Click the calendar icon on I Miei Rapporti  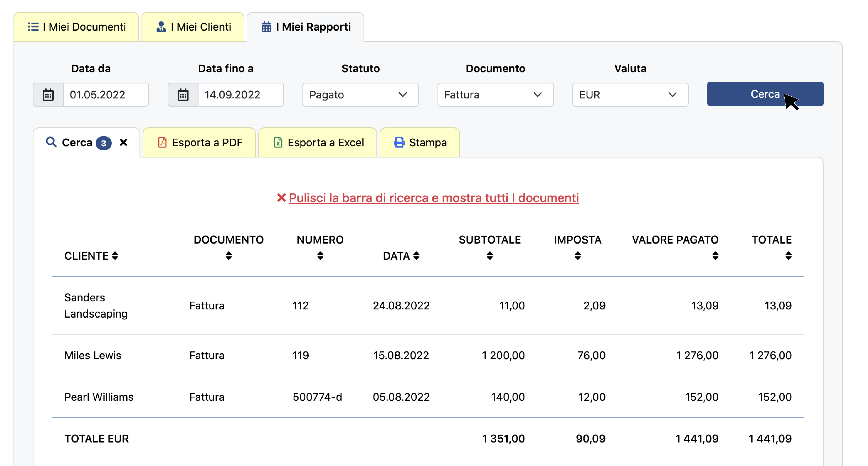pos(267,27)
